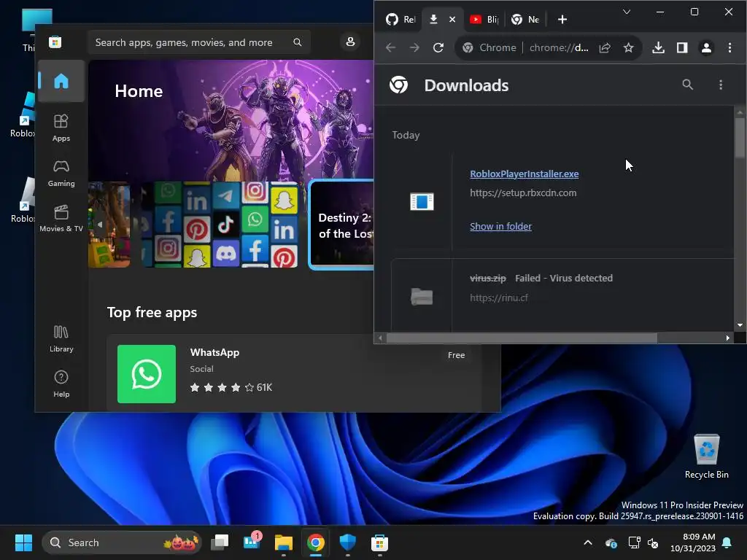Screen dimensions: 747x560
Task: Open the taskbar clock and date
Action: pos(693,542)
